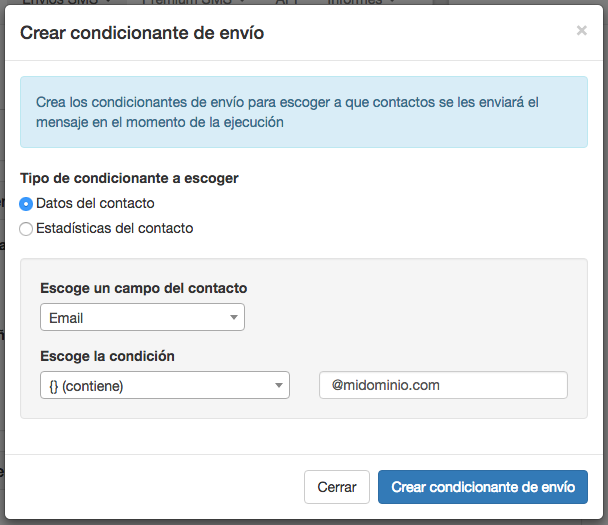
Task: Click the 'Escoge un campo del contacto' label
Action: 143,288
